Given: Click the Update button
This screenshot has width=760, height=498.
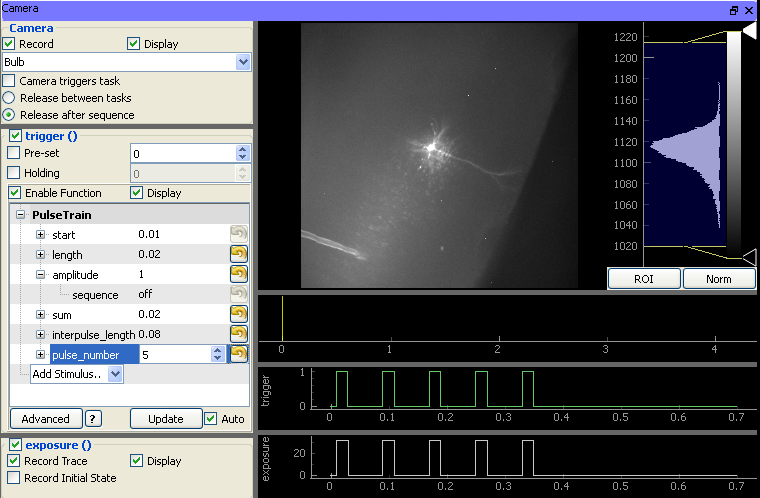Looking at the screenshot, I should (x=166, y=418).
